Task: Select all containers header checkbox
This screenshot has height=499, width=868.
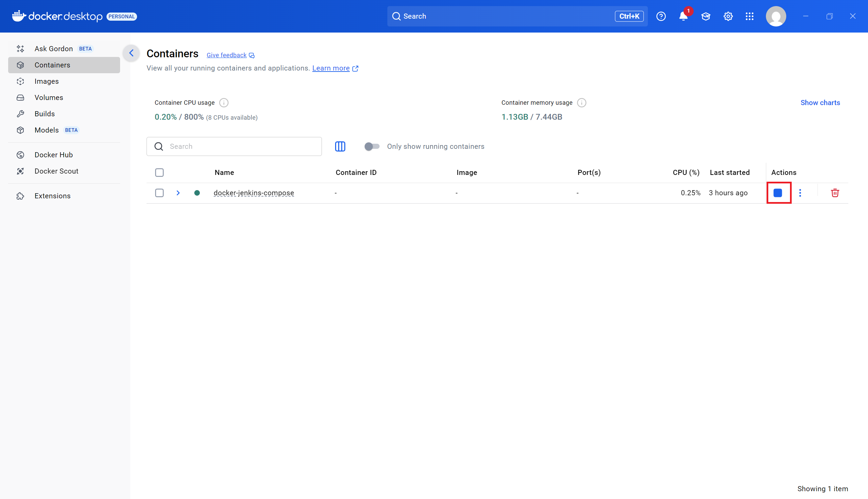Action: click(159, 173)
